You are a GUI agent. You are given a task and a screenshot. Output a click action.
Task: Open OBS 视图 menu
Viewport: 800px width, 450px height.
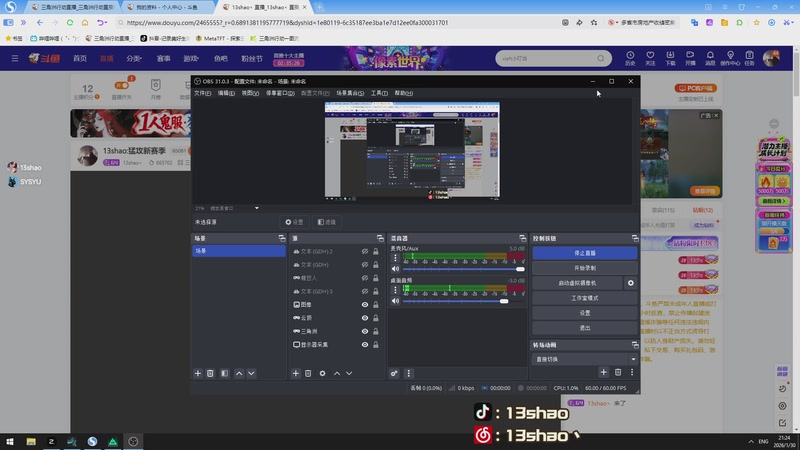[250, 93]
